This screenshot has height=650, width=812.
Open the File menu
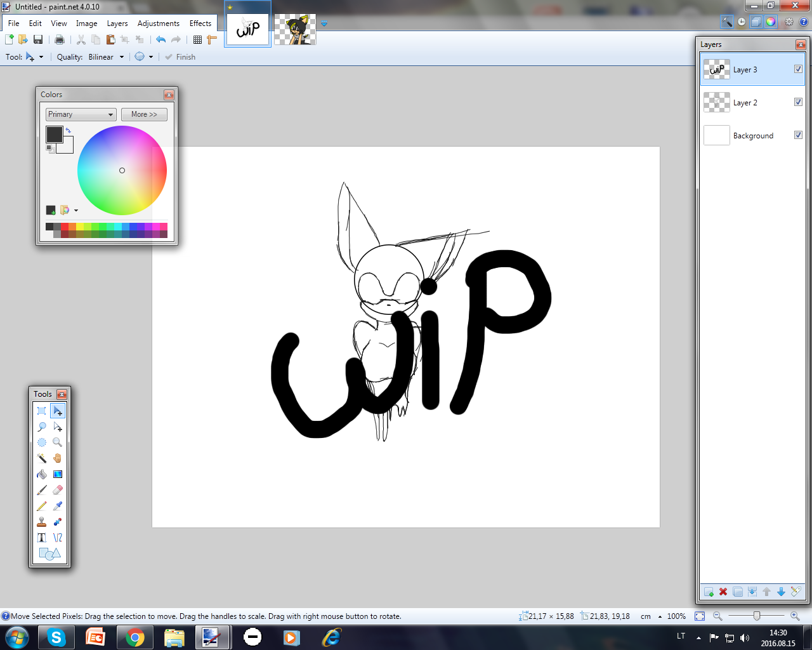tap(13, 23)
